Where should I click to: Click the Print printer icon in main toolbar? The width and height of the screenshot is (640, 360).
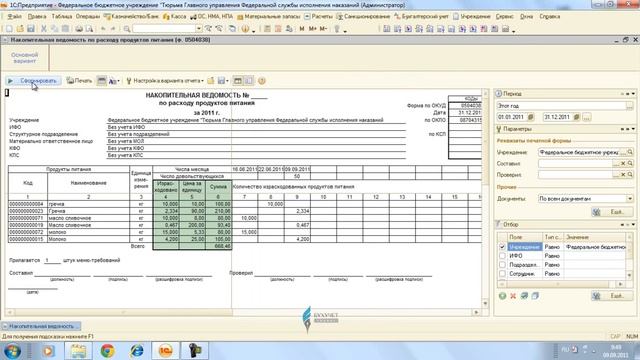[x=79, y=29]
